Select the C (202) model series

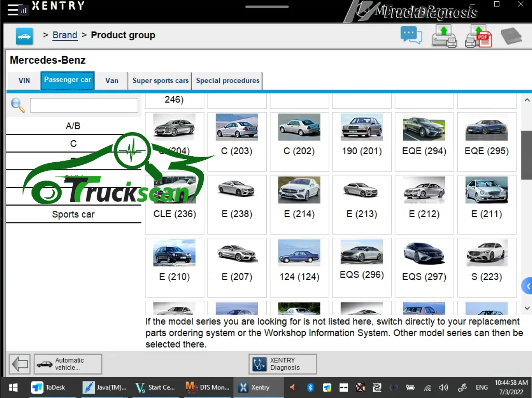click(x=299, y=142)
